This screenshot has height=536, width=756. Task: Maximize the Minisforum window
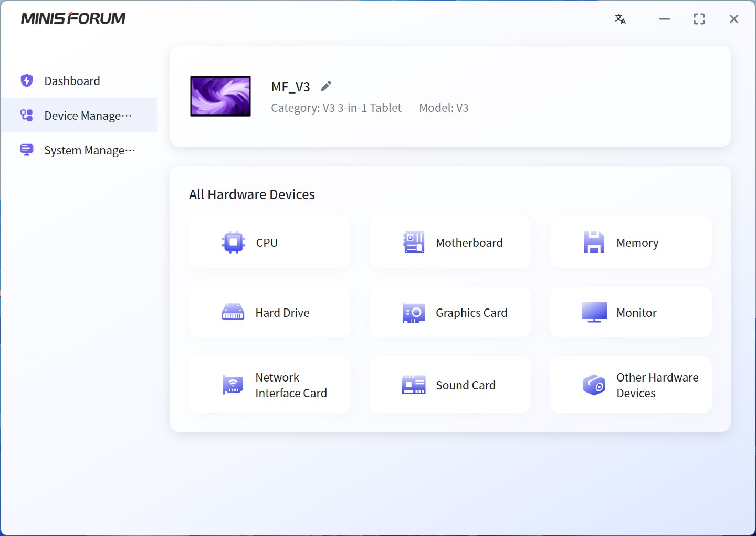[699, 19]
